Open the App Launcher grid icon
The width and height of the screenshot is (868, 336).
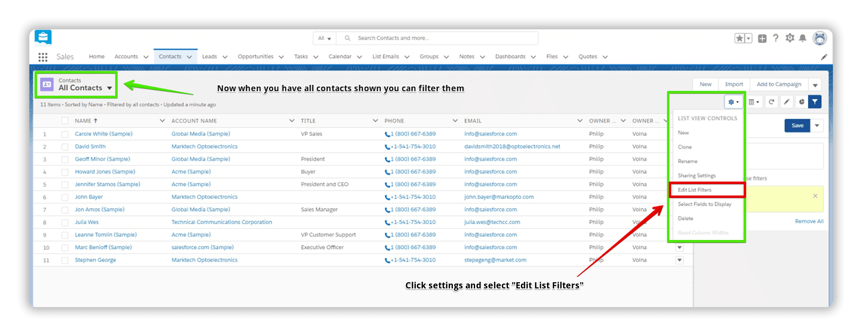pos(43,57)
